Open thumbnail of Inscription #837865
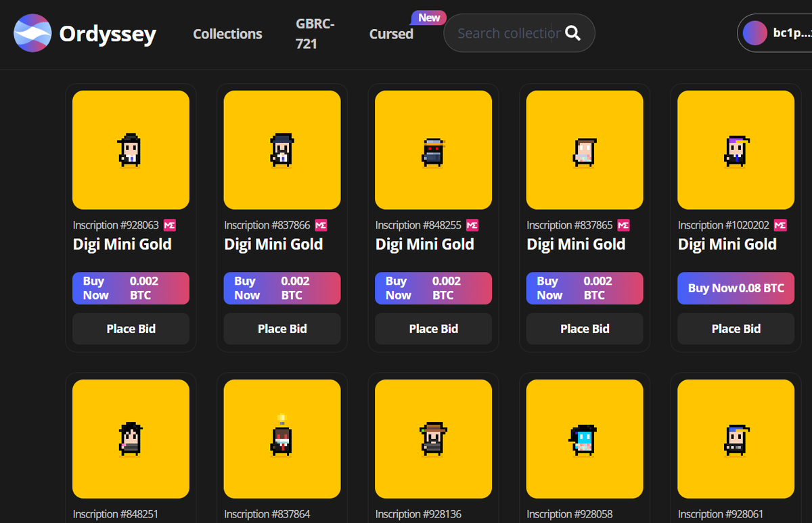This screenshot has height=523, width=812. point(585,150)
